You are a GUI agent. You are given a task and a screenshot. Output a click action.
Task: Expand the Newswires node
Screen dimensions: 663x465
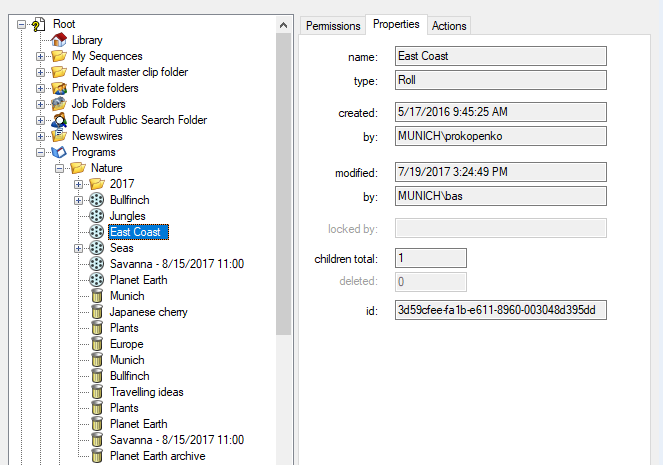coord(40,137)
